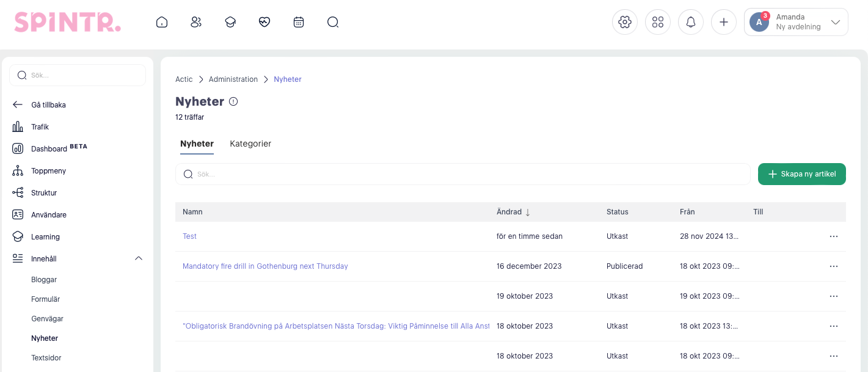
Task: Click the '16 december 2023' cell
Action: 529,266
